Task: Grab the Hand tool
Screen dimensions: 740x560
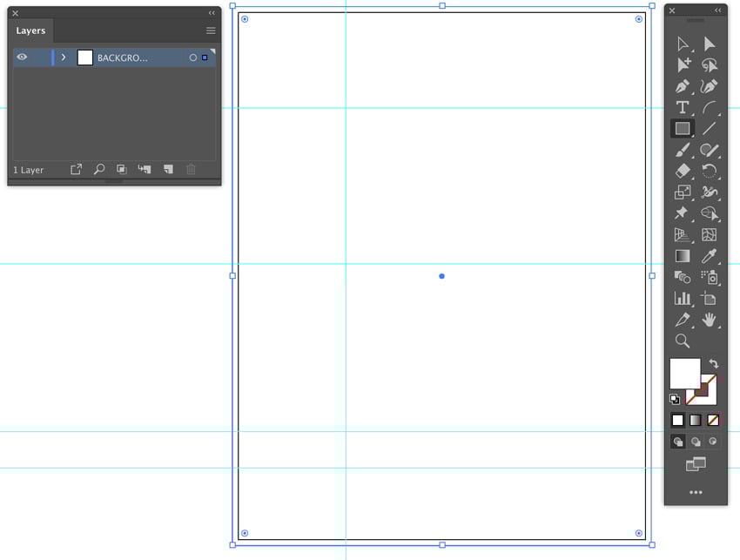Action: 710,320
